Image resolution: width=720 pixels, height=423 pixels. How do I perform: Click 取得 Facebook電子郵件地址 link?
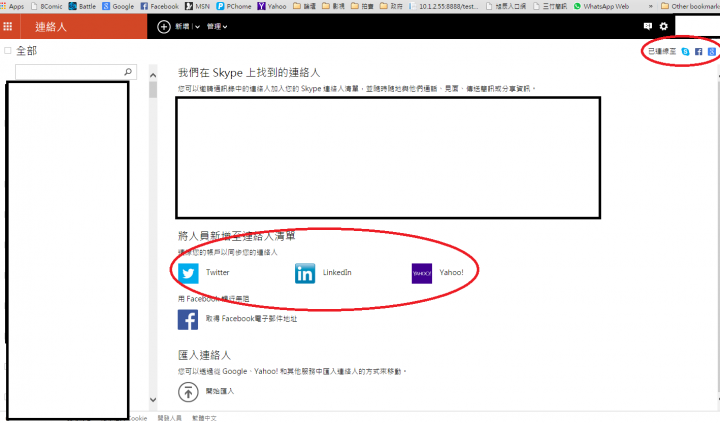[x=251, y=319]
